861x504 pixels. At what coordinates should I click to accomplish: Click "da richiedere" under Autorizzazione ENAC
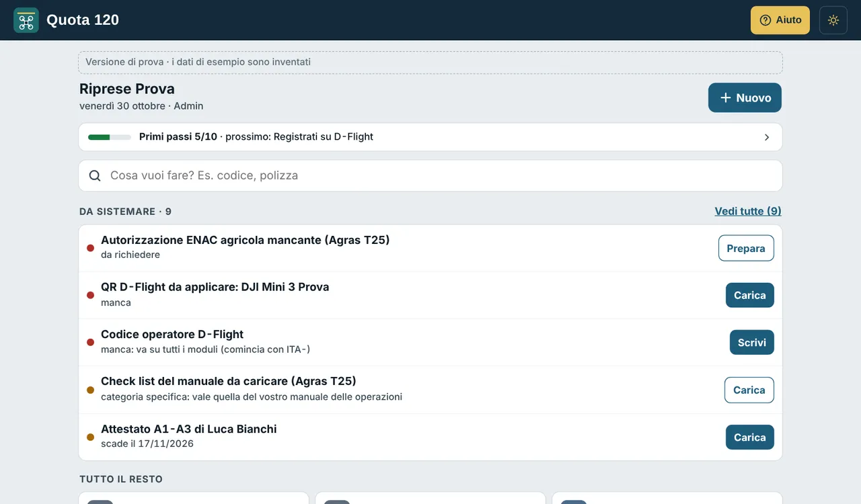pos(130,255)
